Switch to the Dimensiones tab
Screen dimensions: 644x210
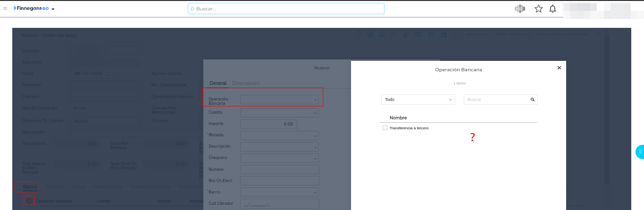click(246, 83)
